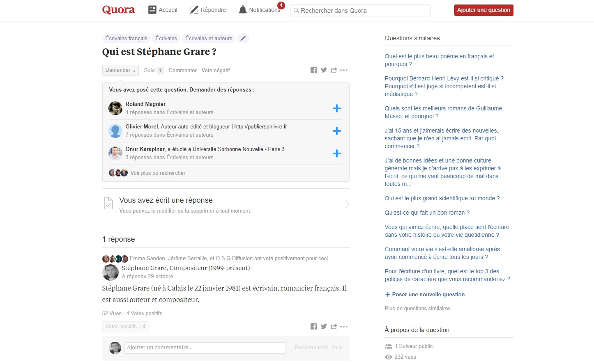
Task: Open the Olivier Morel name link
Action: tap(142, 127)
